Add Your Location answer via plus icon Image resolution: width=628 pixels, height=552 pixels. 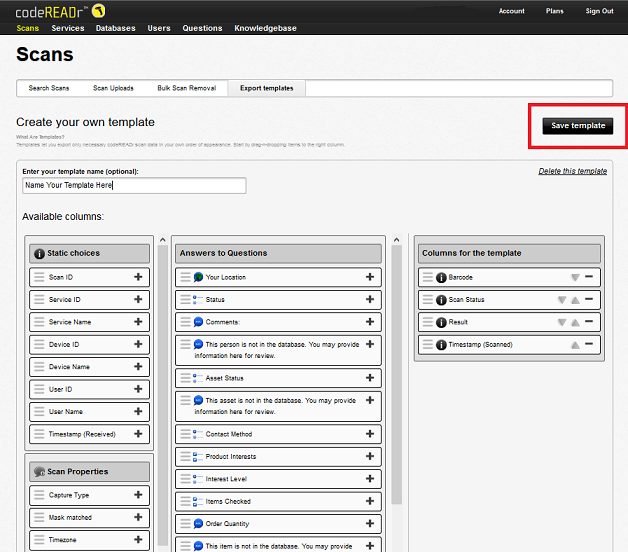click(x=370, y=277)
